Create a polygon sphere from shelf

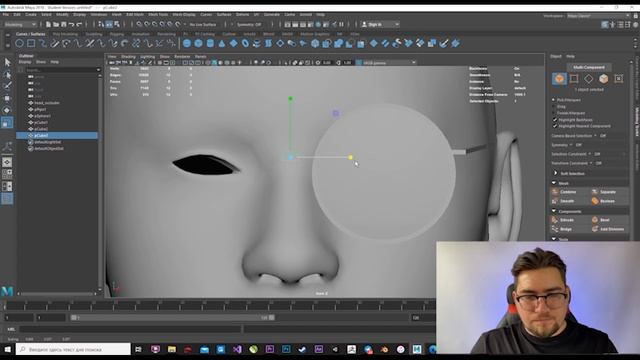(187, 43)
